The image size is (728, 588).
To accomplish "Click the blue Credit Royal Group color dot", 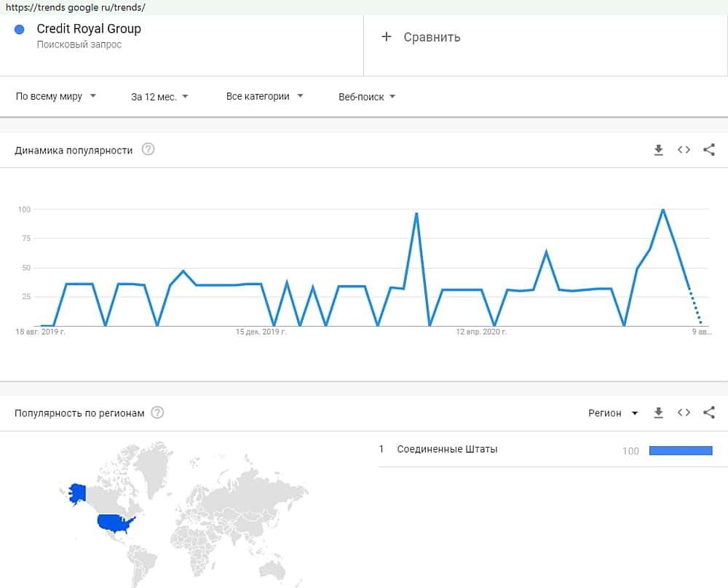I will [x=20, y=29].
